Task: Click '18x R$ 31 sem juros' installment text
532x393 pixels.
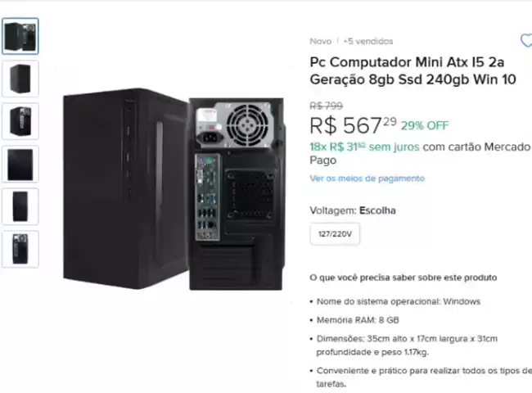Action: click(x=364, y=147)
